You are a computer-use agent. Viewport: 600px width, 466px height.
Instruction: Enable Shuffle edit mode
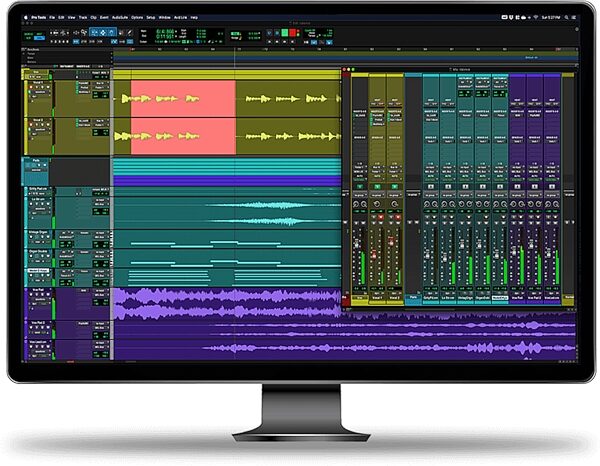(x=28, y=34)
